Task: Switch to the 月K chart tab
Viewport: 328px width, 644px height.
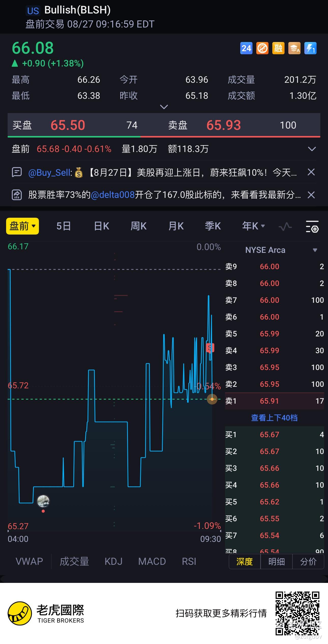Action: pyautogui.click(x=176, y=226)
